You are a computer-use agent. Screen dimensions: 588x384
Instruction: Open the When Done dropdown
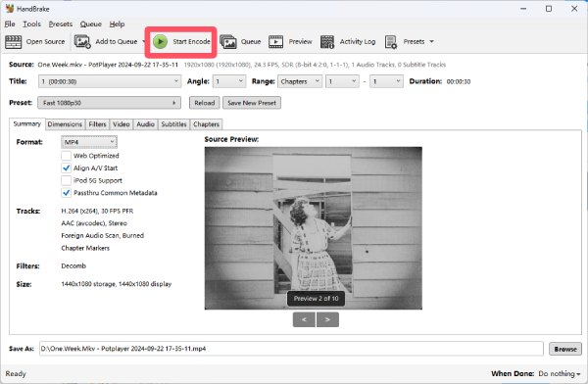click(560, 373)
